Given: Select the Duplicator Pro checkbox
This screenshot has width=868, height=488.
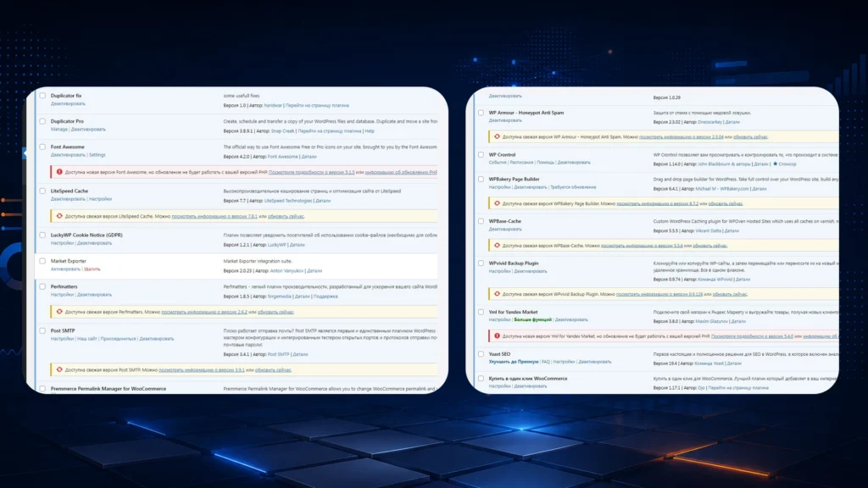Looking at the screenshot, I should point(42,121).
